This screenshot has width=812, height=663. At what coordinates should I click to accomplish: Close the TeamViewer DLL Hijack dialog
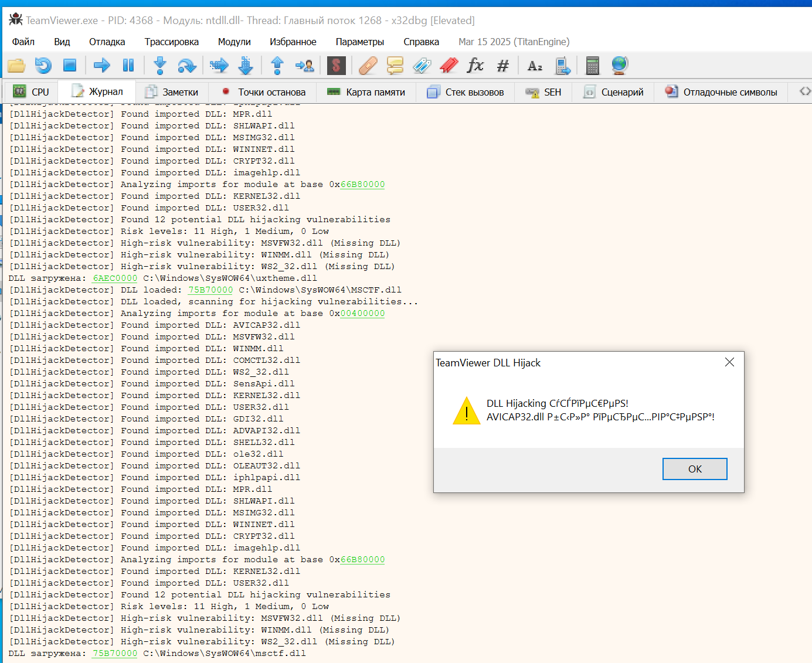point(729,362)
